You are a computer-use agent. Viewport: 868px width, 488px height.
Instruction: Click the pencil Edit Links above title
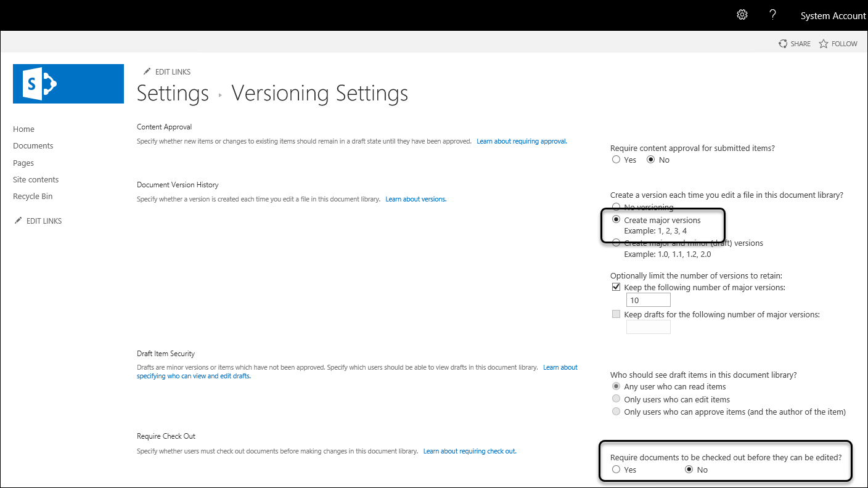click(147, 71)
